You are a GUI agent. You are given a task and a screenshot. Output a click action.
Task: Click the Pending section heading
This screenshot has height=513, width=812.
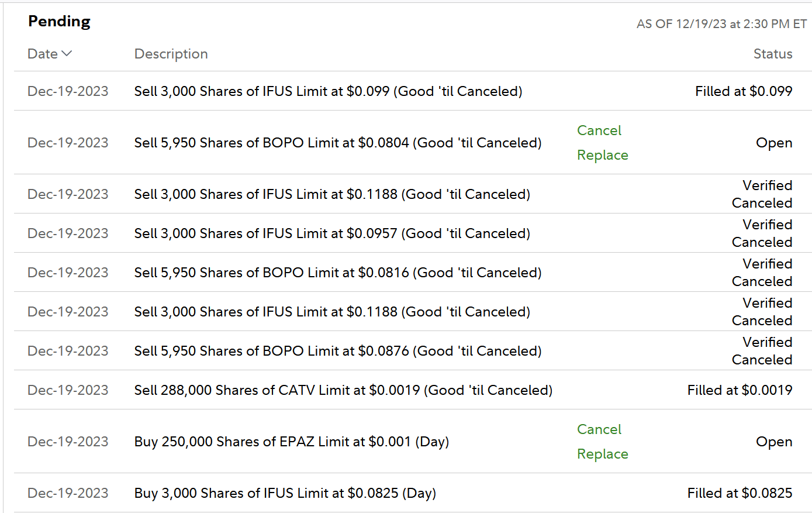[x=59, y=22]
